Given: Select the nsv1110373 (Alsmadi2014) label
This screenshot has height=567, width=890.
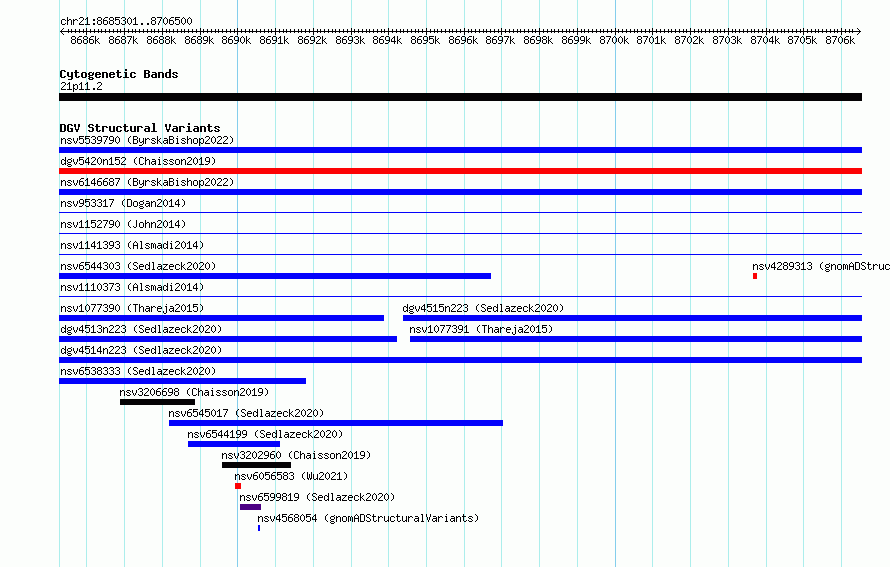Looking at the screenshot, I should click(132, 287).
